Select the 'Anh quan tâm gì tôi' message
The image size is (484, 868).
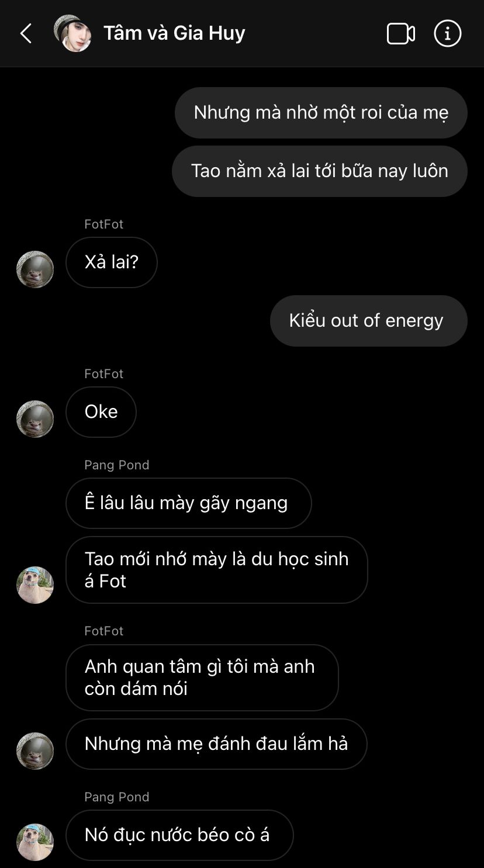(202, 677)
